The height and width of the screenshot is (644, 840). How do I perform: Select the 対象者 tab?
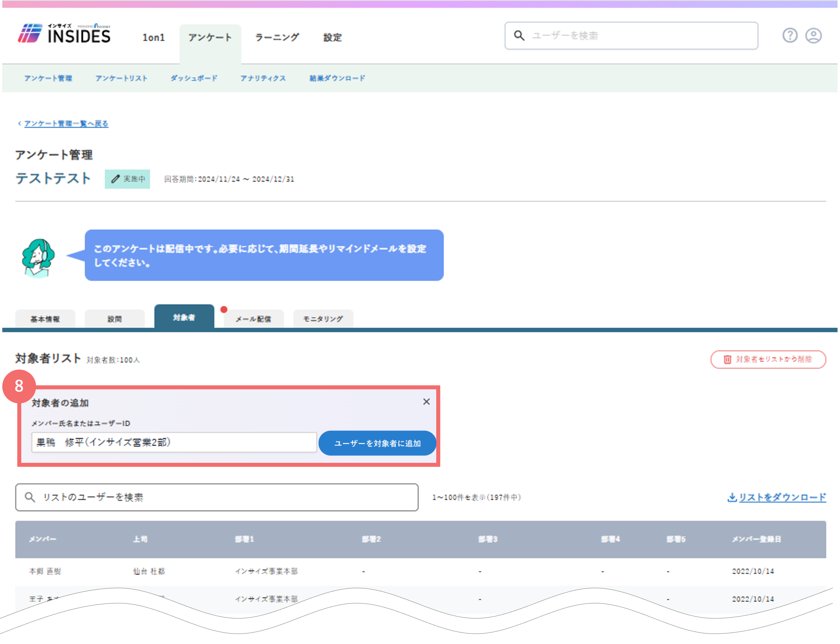[184, 317]
